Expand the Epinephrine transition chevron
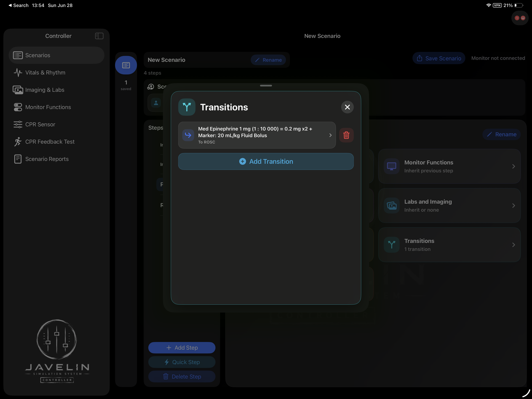 click(330, 135)
